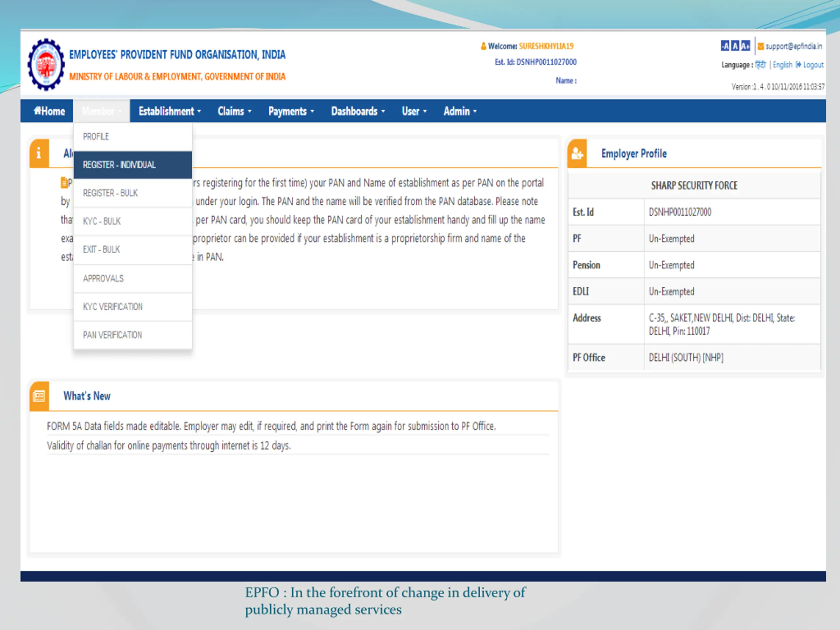Click the PF Un-Exempted value
The image size is (840, 630).
pos(671,239)
